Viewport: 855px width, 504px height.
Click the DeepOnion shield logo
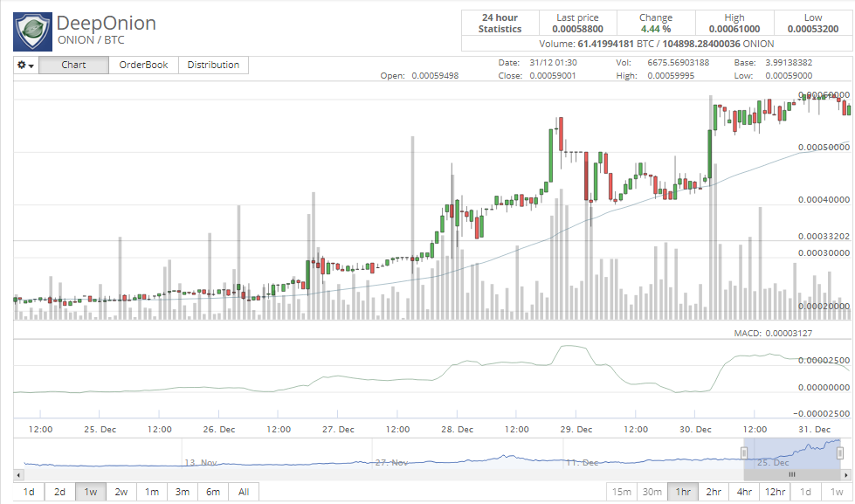coord(32,31)
